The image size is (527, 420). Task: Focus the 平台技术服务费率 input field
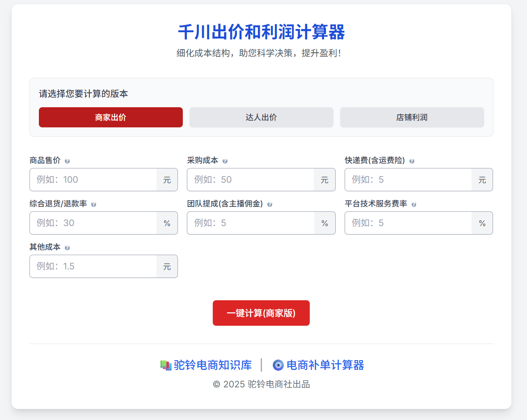point(409,223)
